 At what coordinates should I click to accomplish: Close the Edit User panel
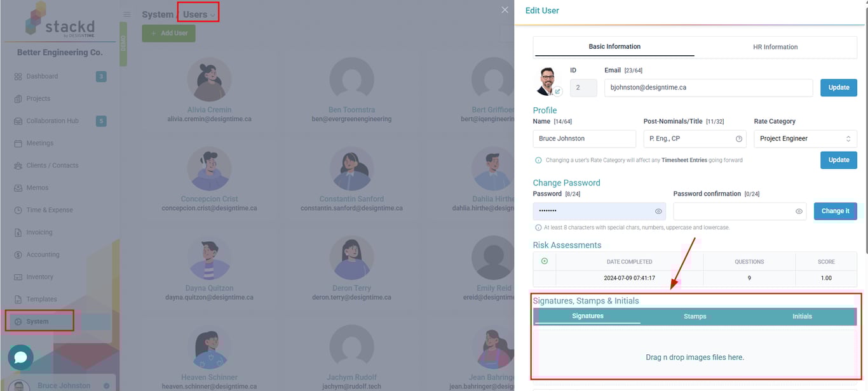tap(505, 10)
